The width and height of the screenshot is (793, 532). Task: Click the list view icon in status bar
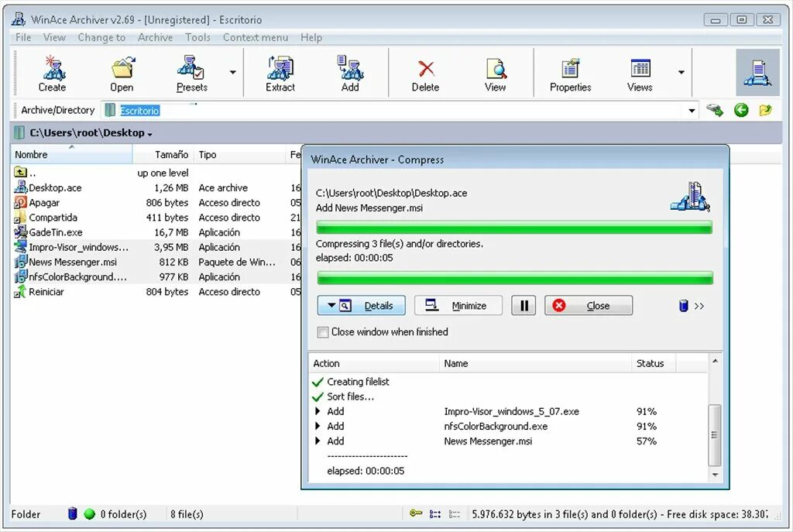click(435, 513)
